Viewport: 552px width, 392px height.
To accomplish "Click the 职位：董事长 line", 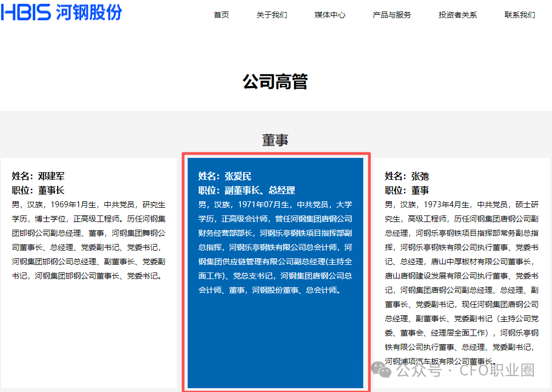I will (38, 190).
